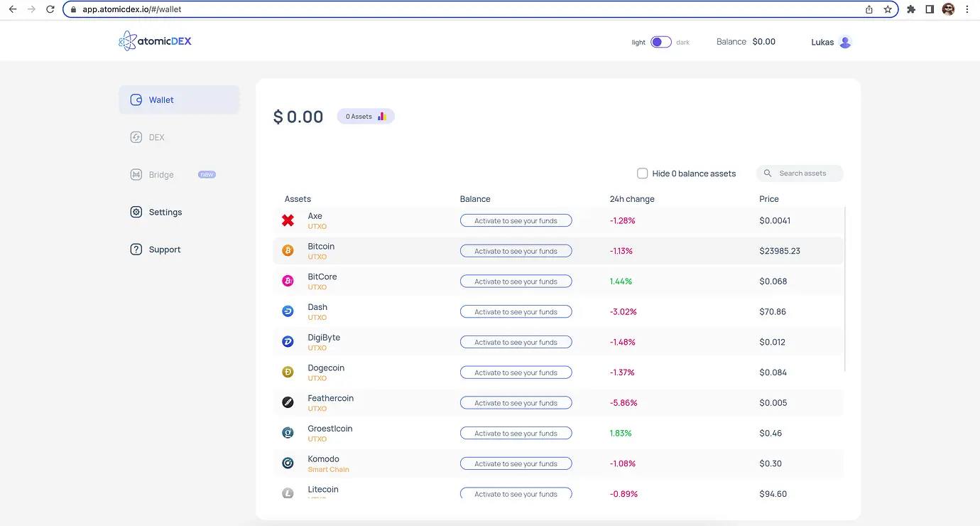Check the Hide 0 balance assets box

(x=643, y=173)
